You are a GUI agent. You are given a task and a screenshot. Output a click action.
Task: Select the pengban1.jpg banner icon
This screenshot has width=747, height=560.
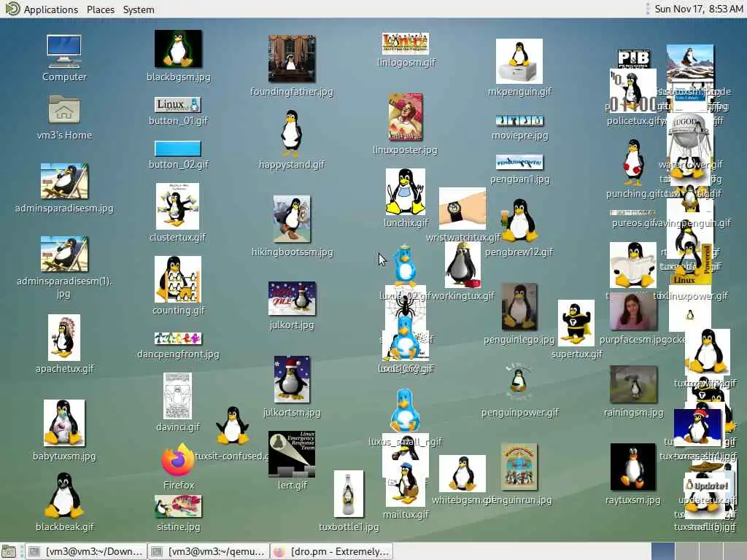click(x=519, y=163)
